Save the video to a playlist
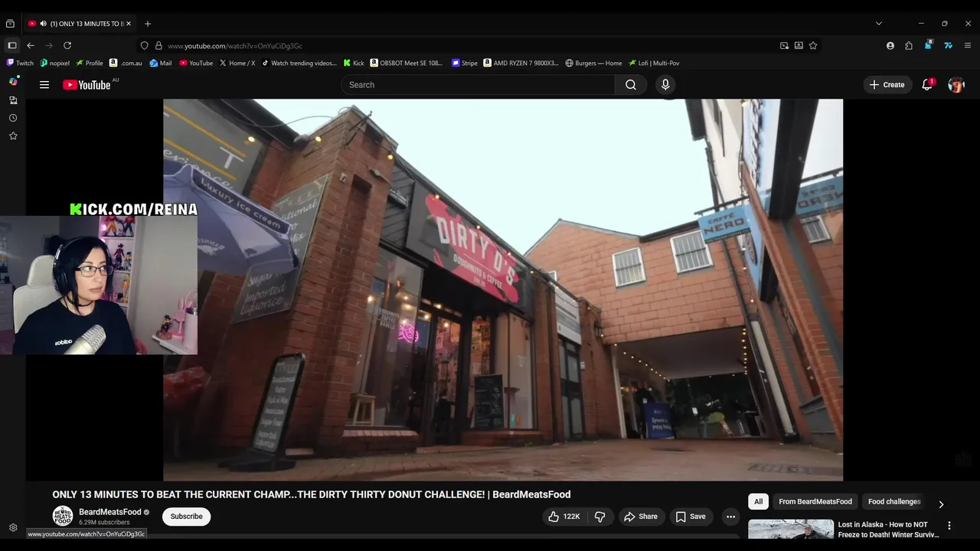Screen dimensions: 980x551 coord(691,517)
